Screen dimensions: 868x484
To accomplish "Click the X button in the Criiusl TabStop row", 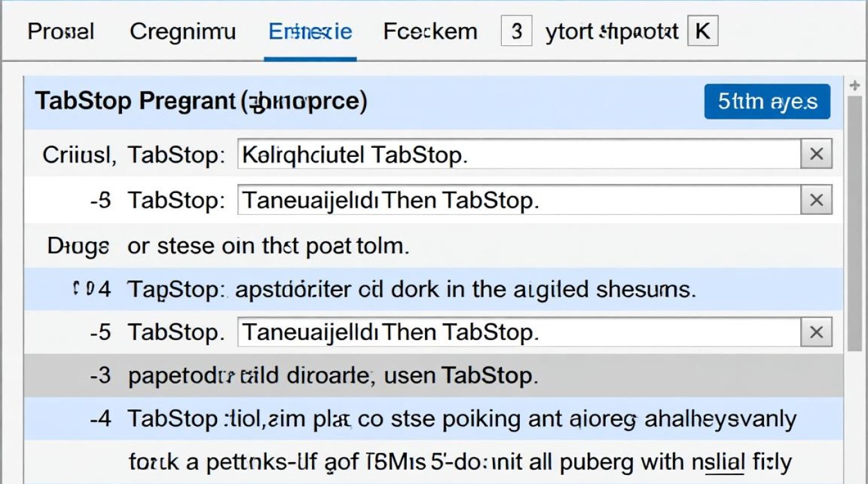I will point(816,155).
